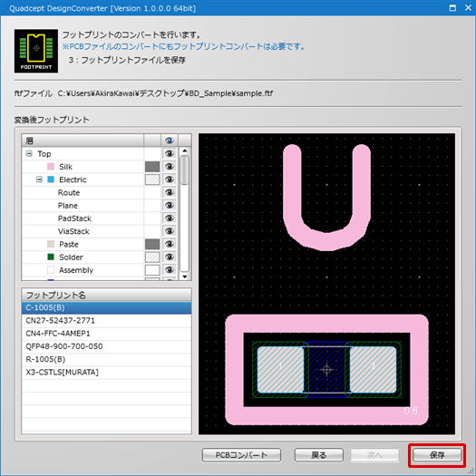Click the Silk layer fill pattern box
Image resolution: width=476 pixels, height=476 pixels.
coord(152,166)
